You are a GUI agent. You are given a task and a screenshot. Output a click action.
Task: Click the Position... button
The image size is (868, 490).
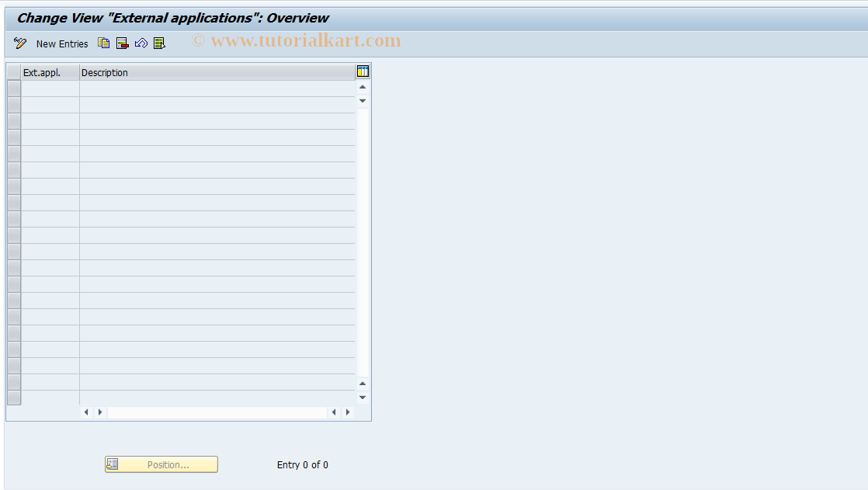coord(161,464)
